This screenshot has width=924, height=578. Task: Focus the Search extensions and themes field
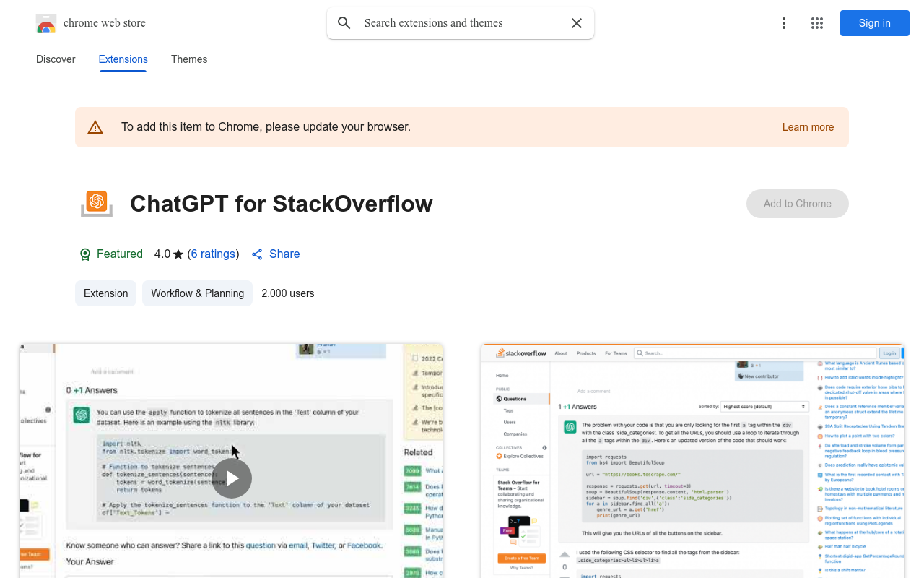462,23
